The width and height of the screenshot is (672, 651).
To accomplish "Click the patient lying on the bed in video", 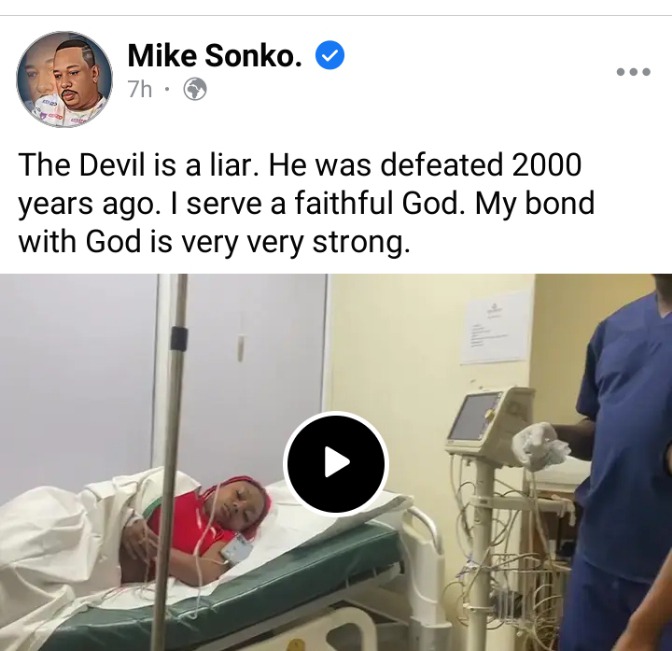I will pos(197,521).
